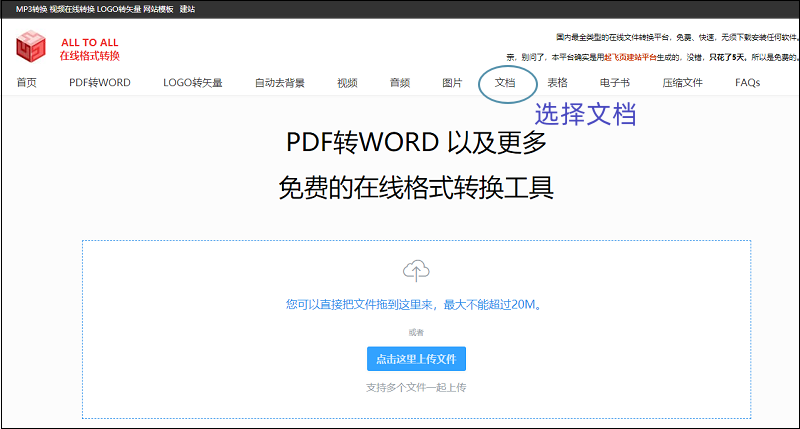Click LOGO转矢量 in the dark top bar
800x429 pixels.
119,9
